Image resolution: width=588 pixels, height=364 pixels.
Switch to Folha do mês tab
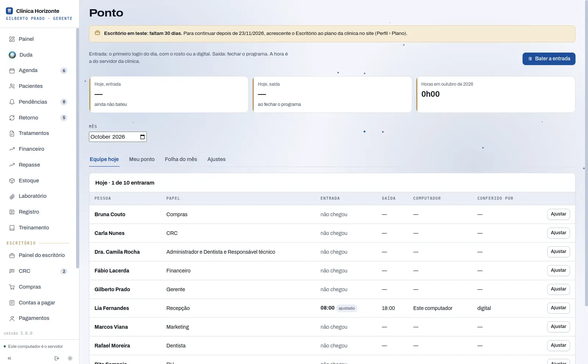click(x=181, y=159)
